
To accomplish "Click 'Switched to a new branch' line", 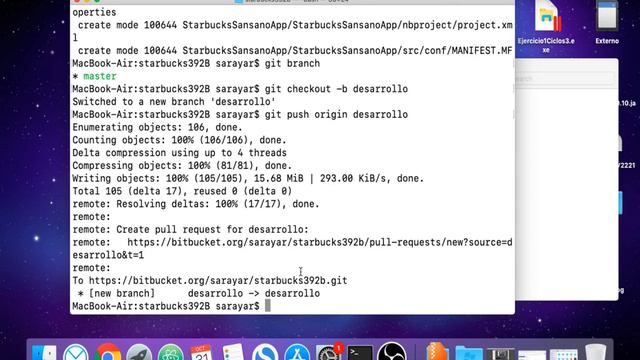I will pyautogui.click(x=174, y=102).
